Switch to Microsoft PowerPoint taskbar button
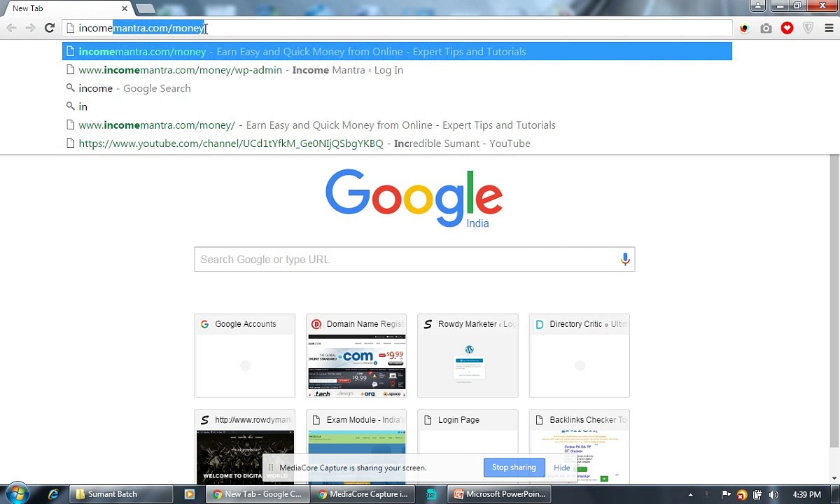Image resolution: width=840 pixels, height=504 pixels. [500, 494]
